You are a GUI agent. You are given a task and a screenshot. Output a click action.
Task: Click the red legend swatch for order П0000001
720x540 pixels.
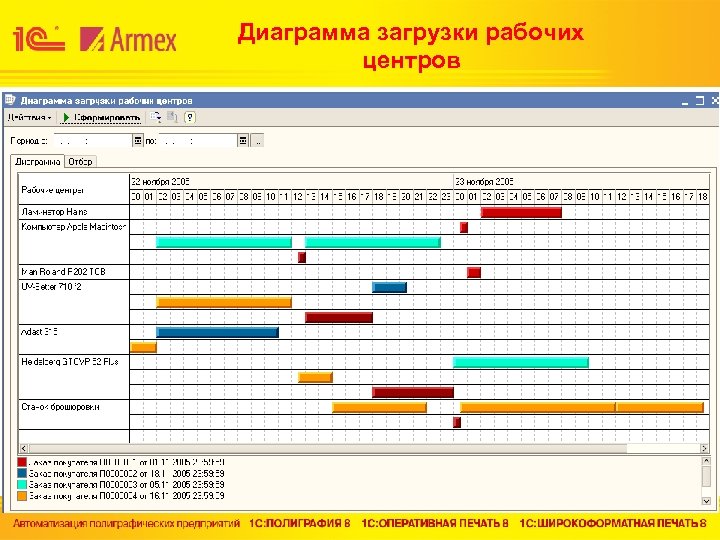(22, 462)
